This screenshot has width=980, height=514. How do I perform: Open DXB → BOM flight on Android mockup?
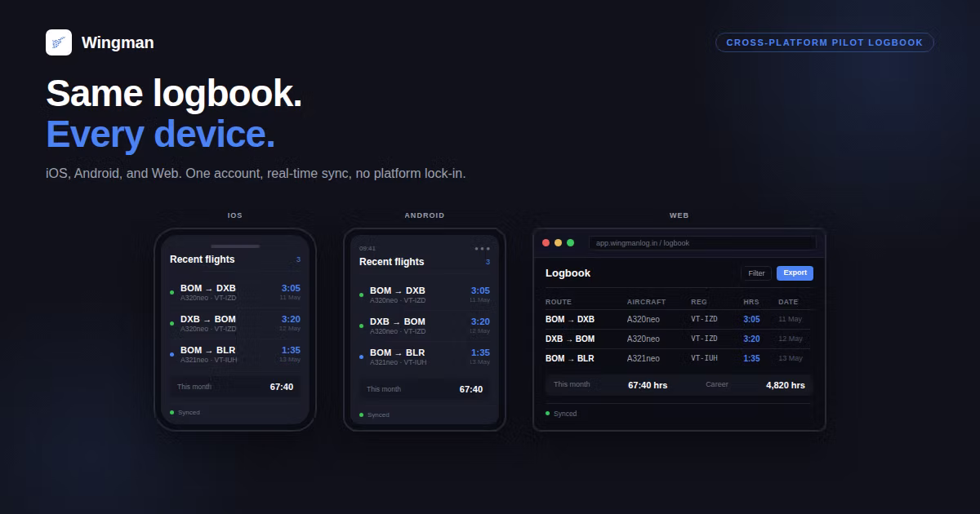click(425, 326)
